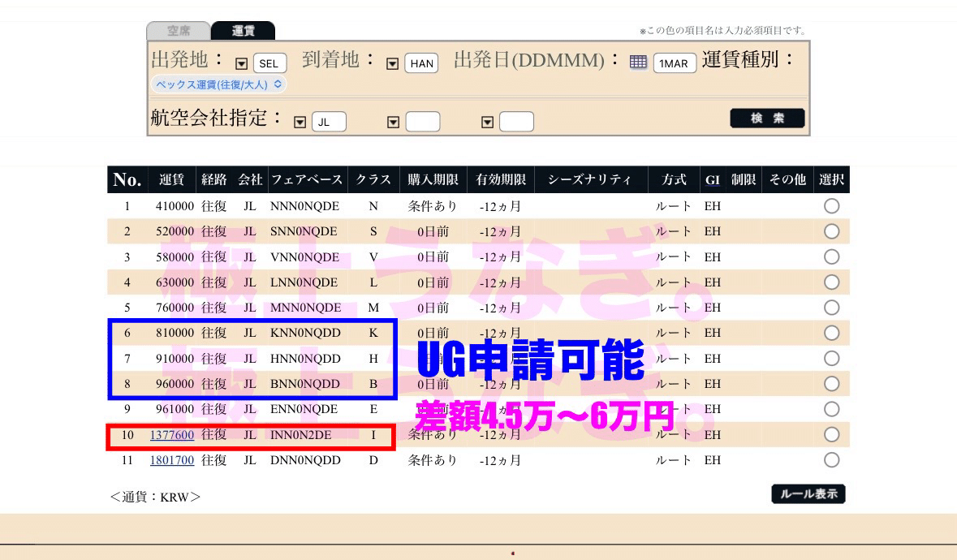This screenshot has width=957, height=560.
Task: Expand the fare type selector chevron
Action: [x=277, y=84]
